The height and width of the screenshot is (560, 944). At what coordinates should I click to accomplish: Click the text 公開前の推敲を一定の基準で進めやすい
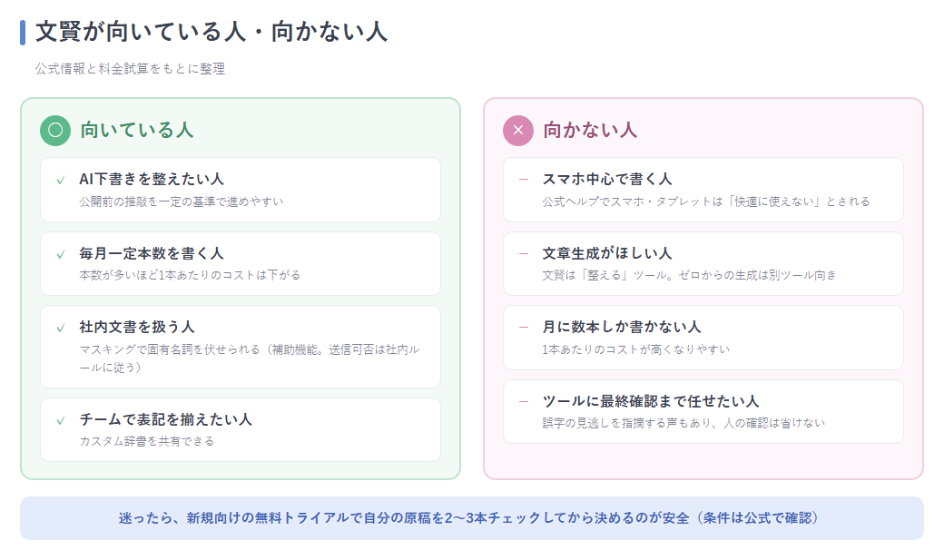pos(182,201)
